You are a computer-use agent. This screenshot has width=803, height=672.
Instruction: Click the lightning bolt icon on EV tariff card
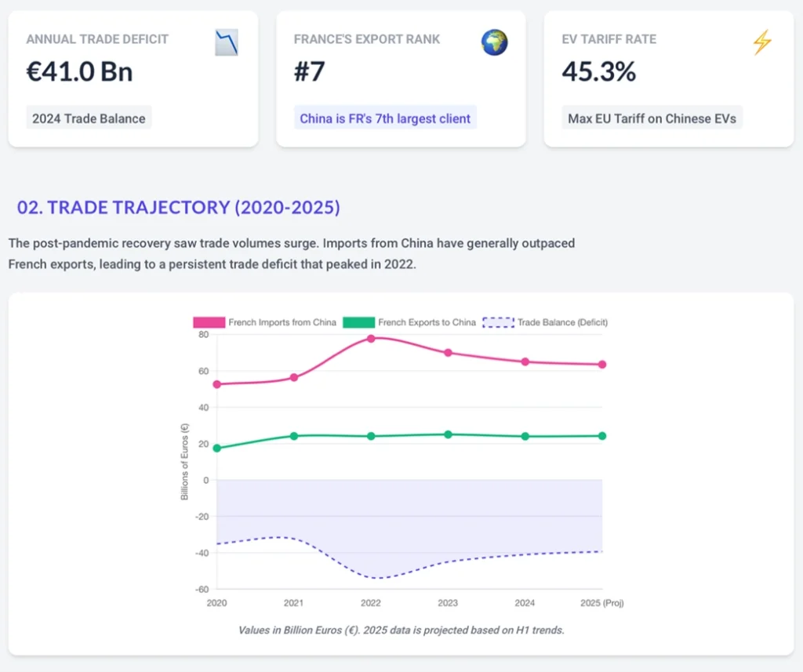(761, 42)
